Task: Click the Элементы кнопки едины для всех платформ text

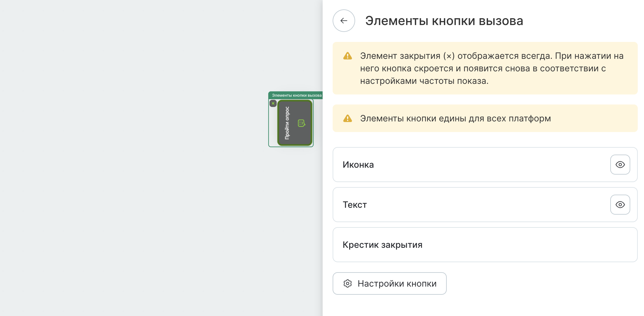Action: [455, 119]
